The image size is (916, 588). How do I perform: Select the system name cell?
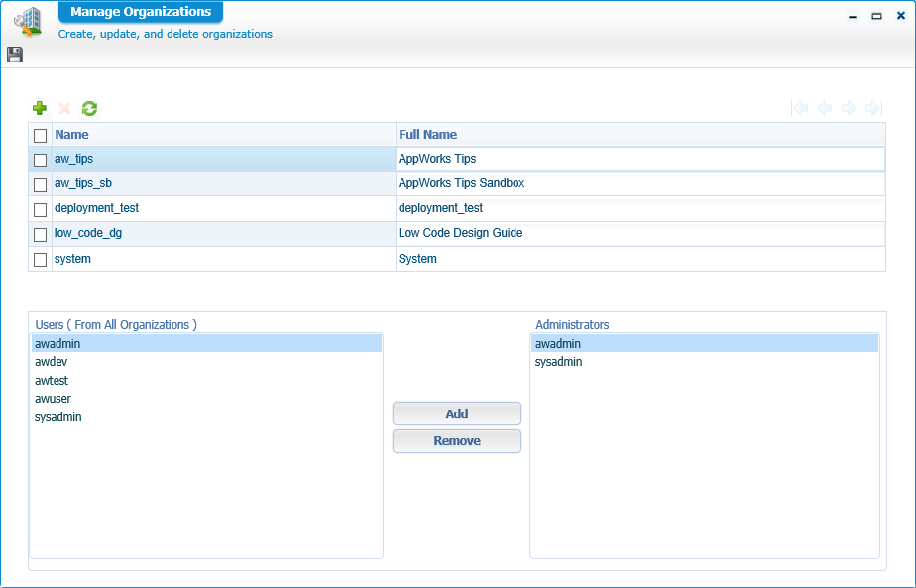point(224,259)
